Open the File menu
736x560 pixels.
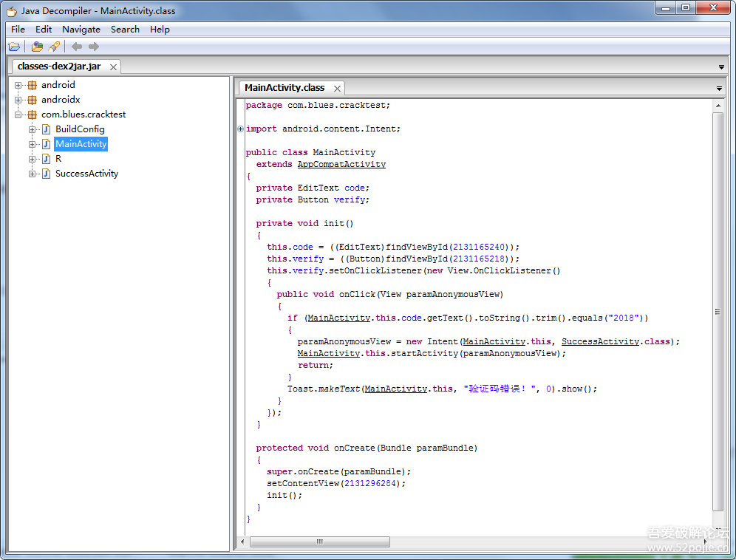point(18,30)
